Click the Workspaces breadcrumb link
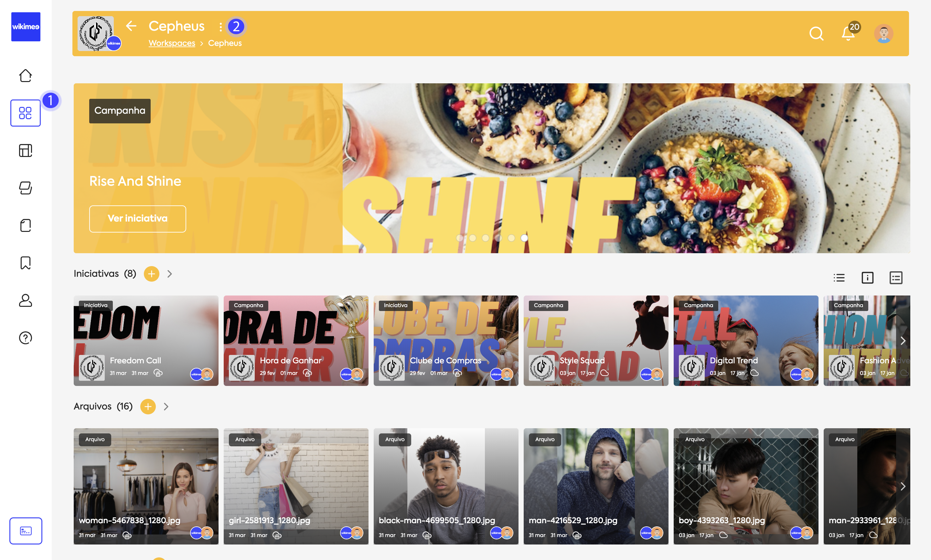Image resolution: width=931 pixels, height=560 pixels. pos(172,43)
